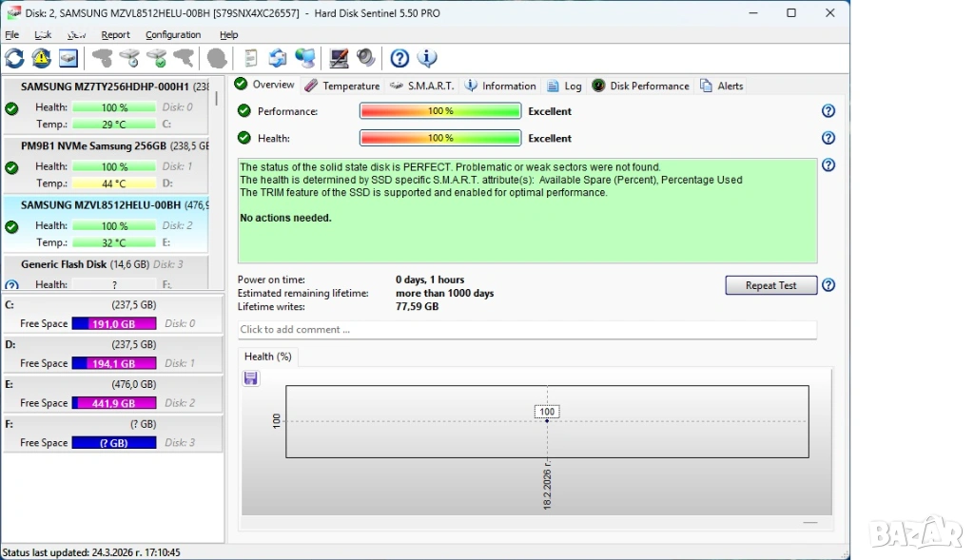974x560 pixels.
Task: Click the yellow warning triangle toolbar icon
Action: (42, 59)
